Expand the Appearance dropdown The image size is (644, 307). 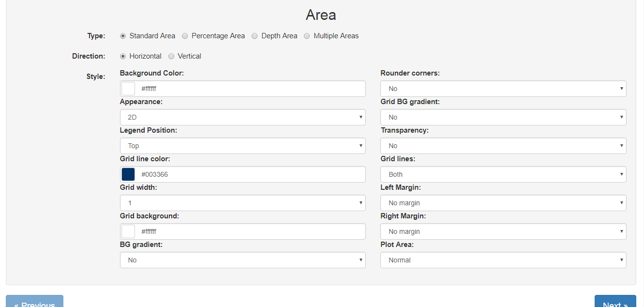(x=242, y=117)
